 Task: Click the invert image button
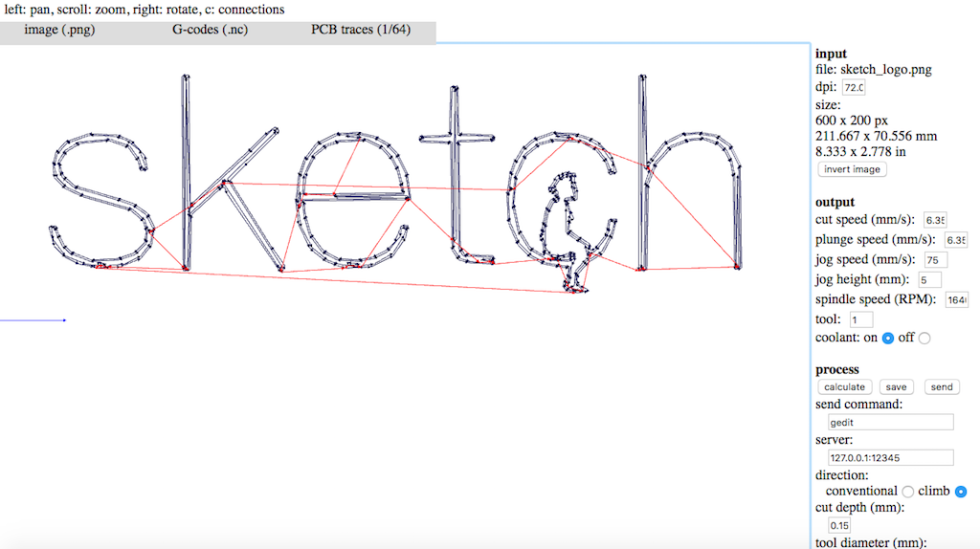click(x=852, y=169)
